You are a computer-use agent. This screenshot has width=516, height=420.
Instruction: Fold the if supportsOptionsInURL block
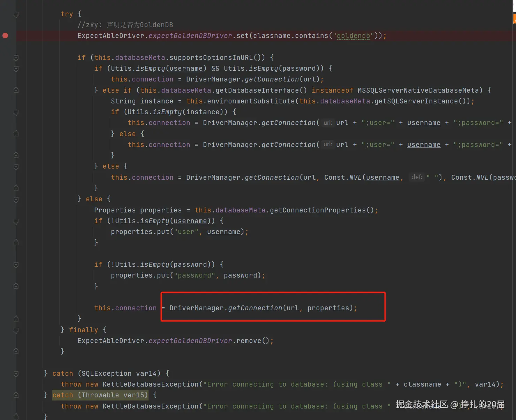16,58
